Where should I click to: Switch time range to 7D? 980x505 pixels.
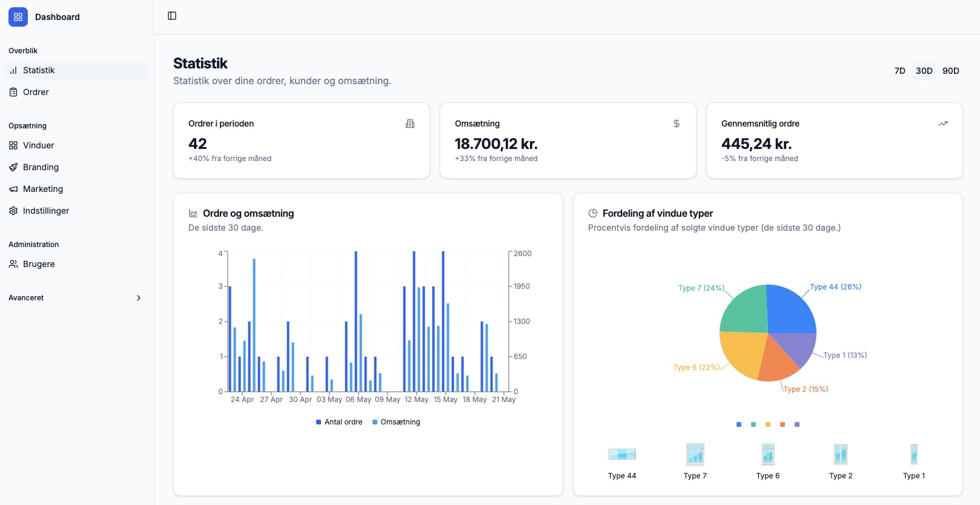(899, 71)
